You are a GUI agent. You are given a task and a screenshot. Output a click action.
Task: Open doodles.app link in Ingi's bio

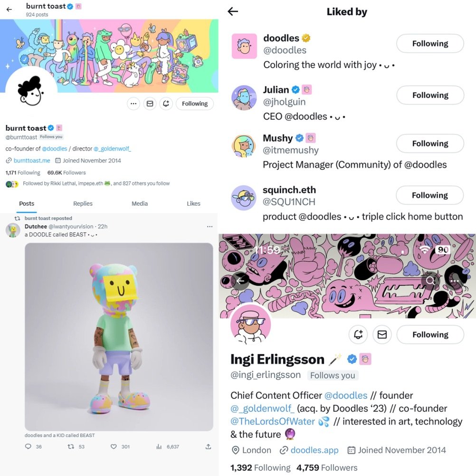(x=314, y=450)
